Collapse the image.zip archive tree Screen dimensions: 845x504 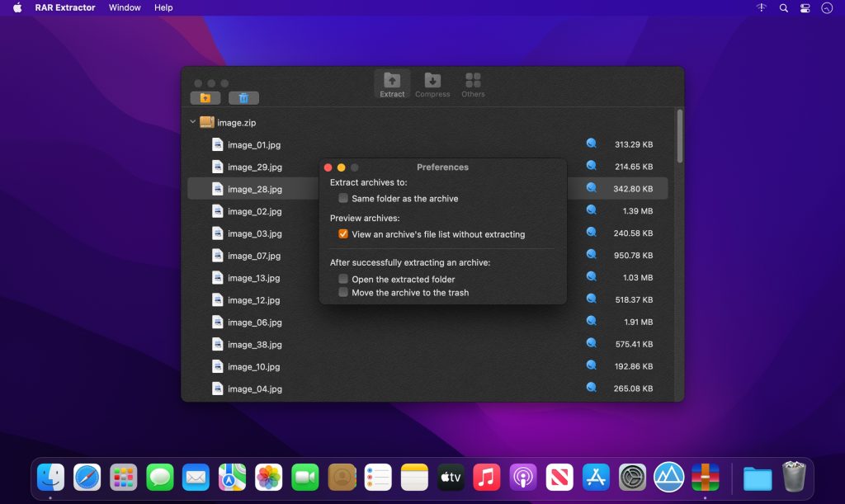click(191, 122)
